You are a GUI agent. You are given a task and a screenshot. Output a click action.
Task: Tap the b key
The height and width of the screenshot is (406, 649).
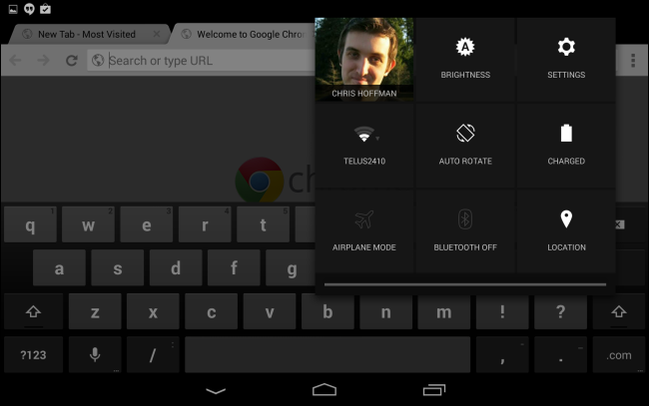coord(328,311)
